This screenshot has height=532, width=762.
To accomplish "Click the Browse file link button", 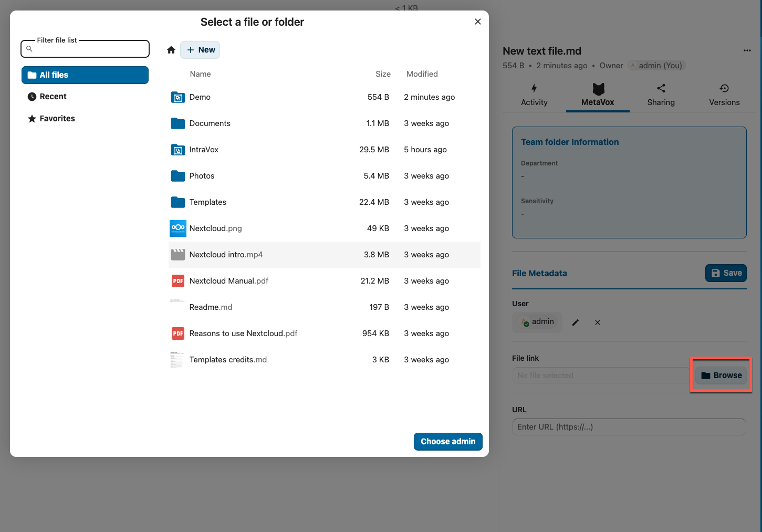I will point(722,375).
